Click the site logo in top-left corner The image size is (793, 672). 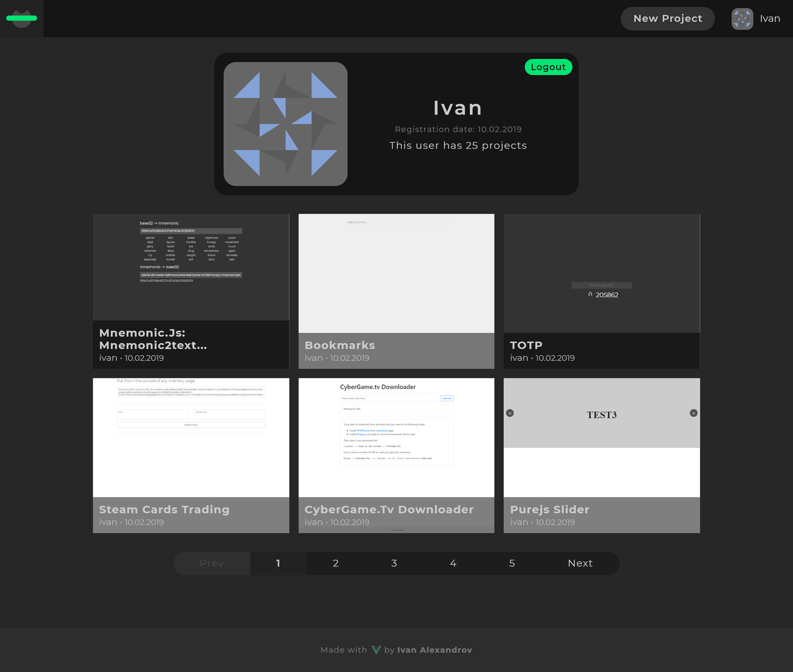[x=22, y=18]
